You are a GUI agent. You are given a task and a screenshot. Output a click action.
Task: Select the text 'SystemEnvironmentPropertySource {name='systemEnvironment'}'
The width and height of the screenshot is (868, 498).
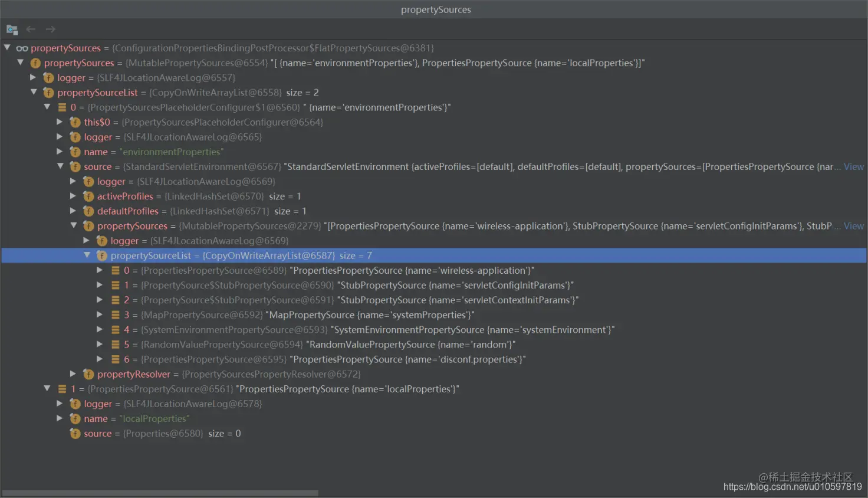point(472,329)
